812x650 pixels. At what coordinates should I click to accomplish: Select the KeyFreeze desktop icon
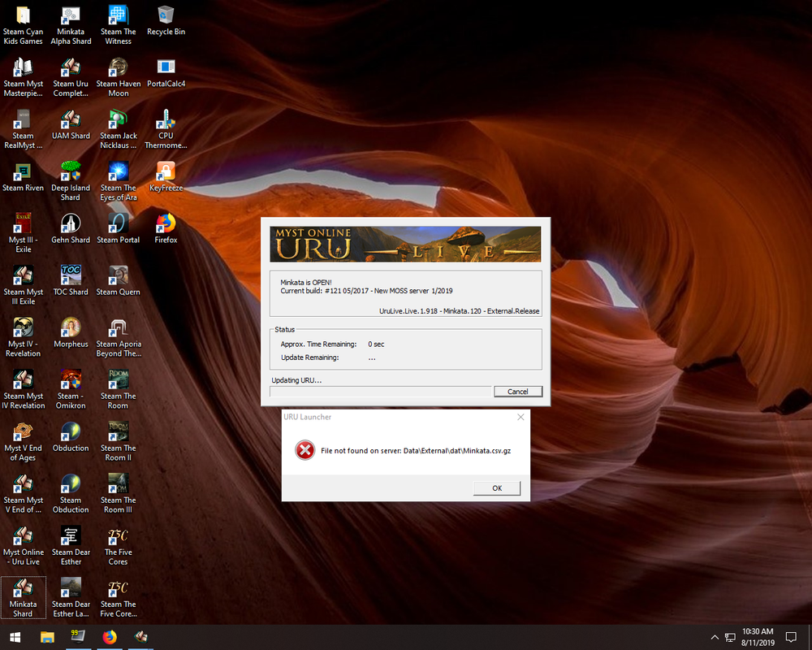[166, 177]
